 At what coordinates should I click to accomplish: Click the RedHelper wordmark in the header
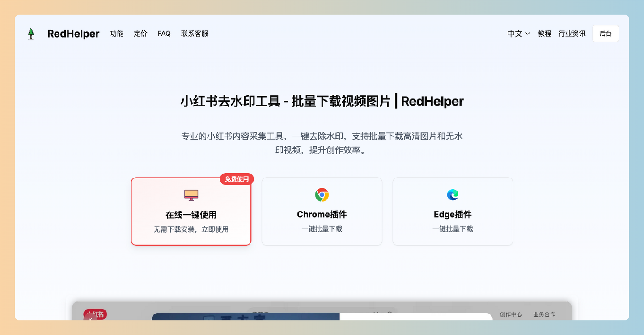coord(73,34)
